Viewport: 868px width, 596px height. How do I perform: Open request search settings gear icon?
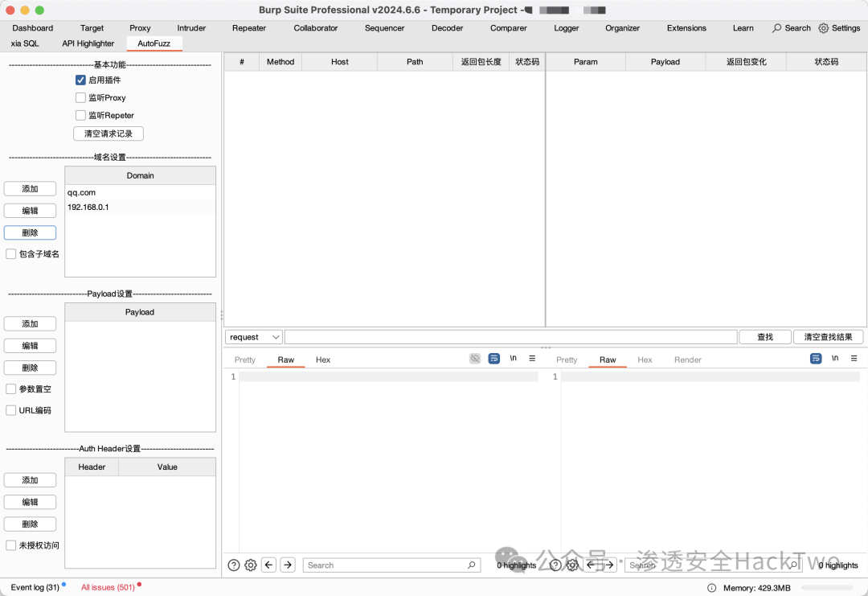point(251,565)
